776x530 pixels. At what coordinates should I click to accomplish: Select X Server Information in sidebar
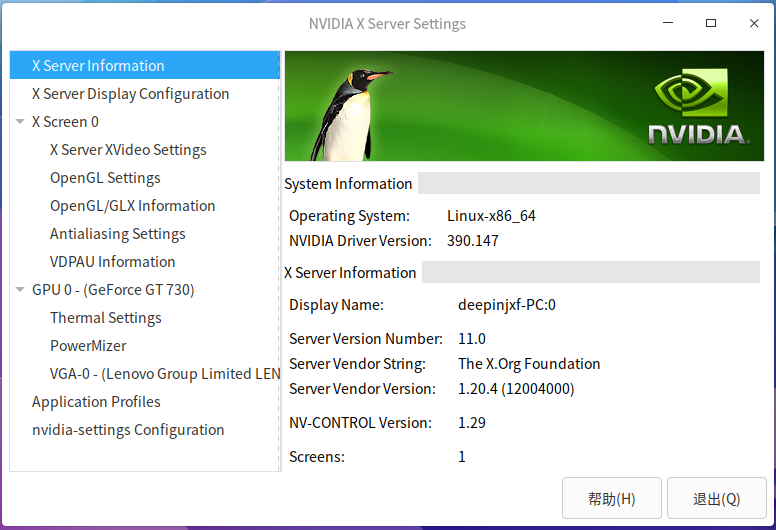click(98, 66)
